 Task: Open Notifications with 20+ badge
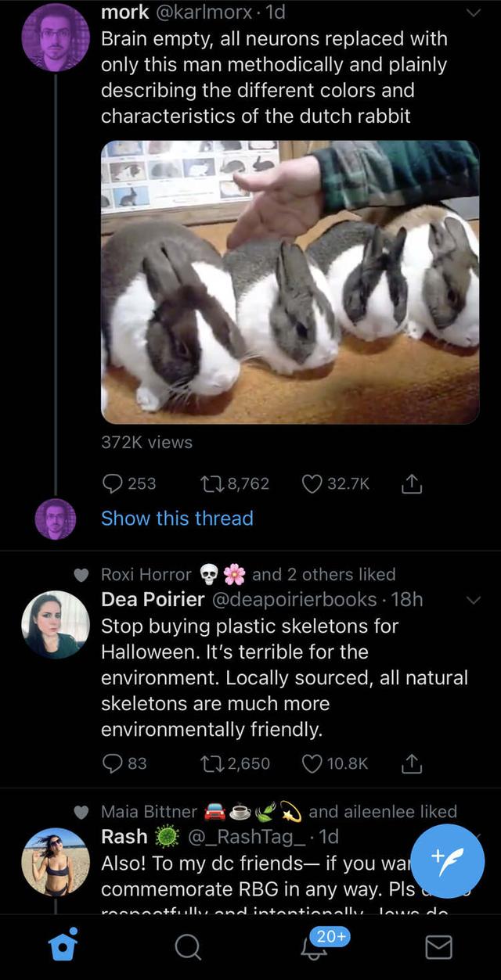click(315, 947)
